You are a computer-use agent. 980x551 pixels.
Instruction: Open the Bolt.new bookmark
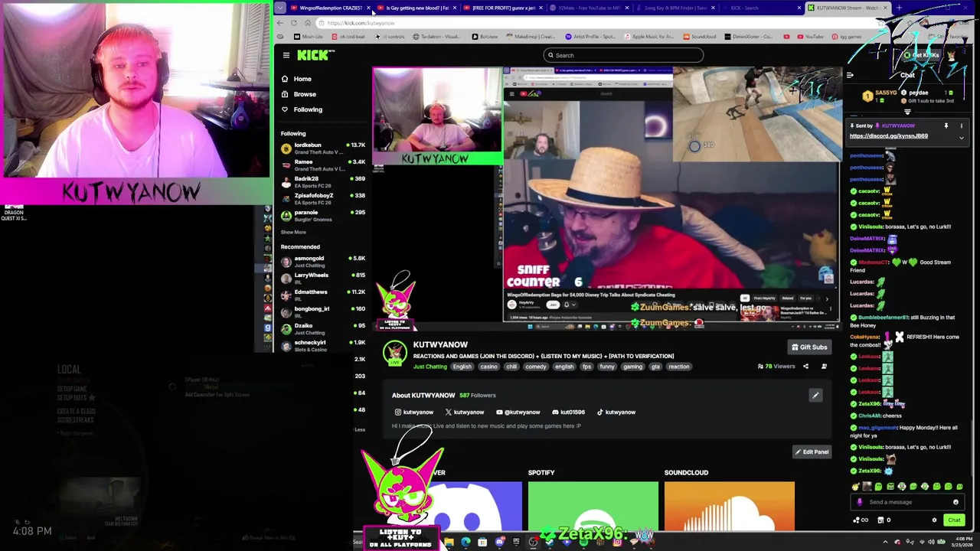(485, 37)
